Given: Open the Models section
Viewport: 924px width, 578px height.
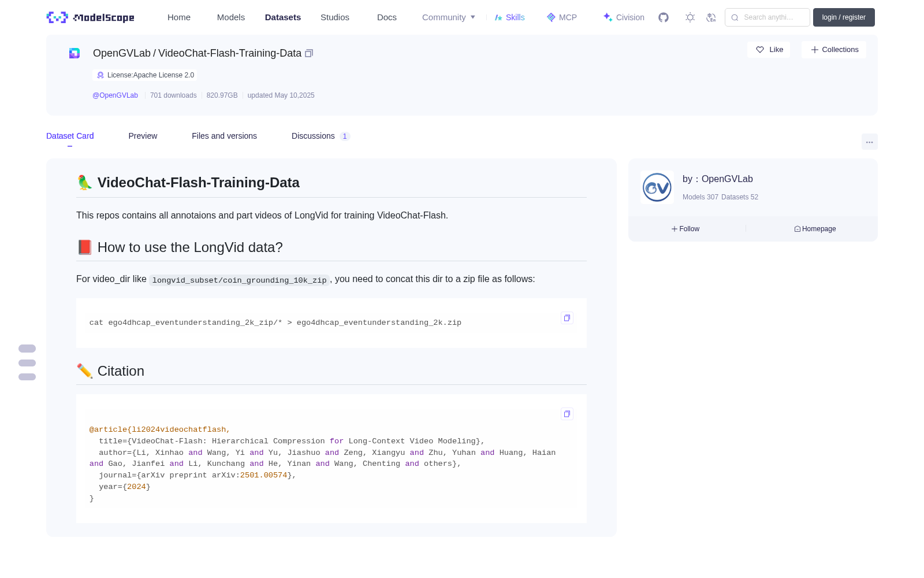Looking at the screenshot, I should click(231, 17).
